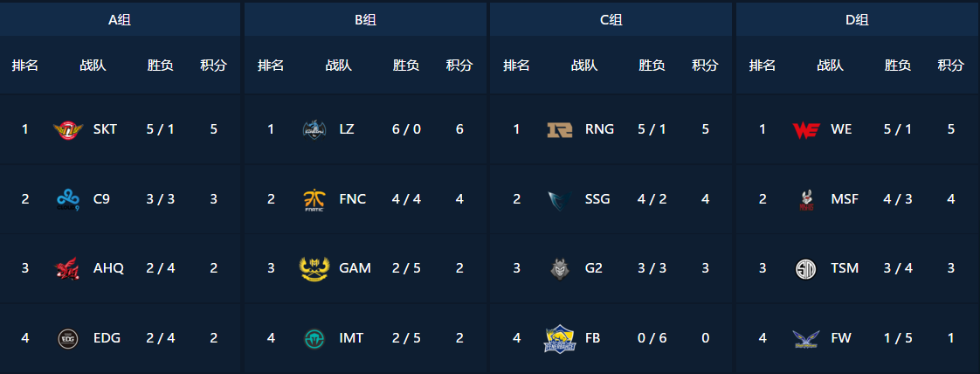This screenshot has height=374, width=980.
Task: Open the LZ team name link
Action: 347,129
